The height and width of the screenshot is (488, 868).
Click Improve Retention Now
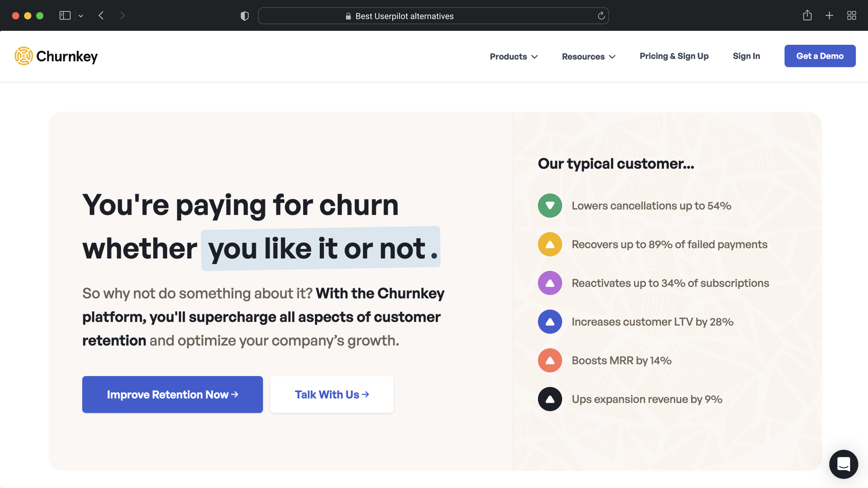pyautogui.click(x=172, y=394)
